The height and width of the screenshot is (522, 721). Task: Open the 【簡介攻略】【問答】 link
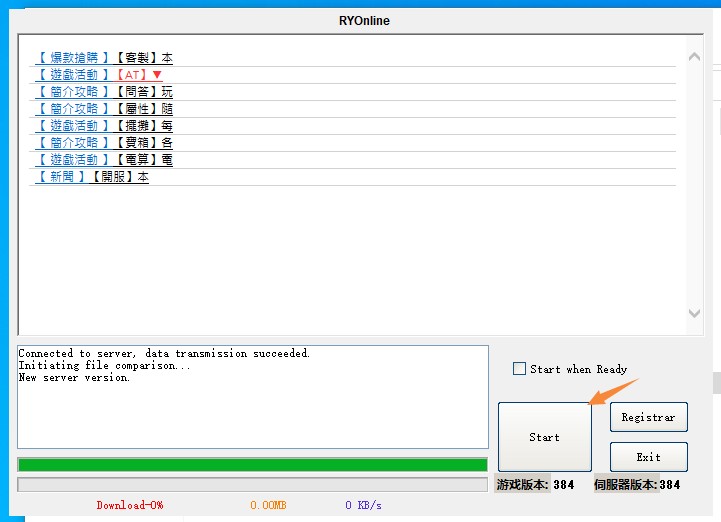click(104, 92)
